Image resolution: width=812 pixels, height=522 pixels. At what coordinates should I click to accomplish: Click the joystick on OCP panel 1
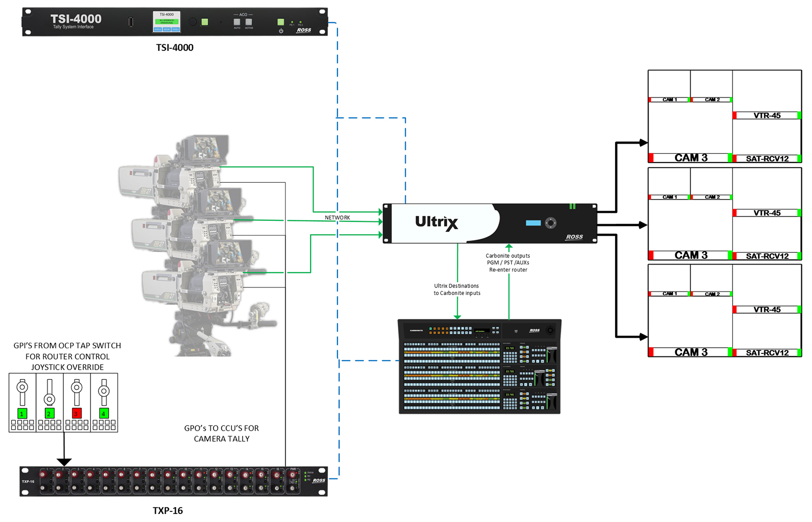coord(22,387)
